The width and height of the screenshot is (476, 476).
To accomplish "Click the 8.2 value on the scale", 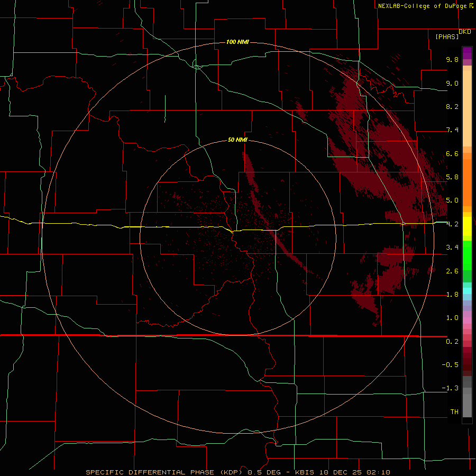I will click(452, 106).
